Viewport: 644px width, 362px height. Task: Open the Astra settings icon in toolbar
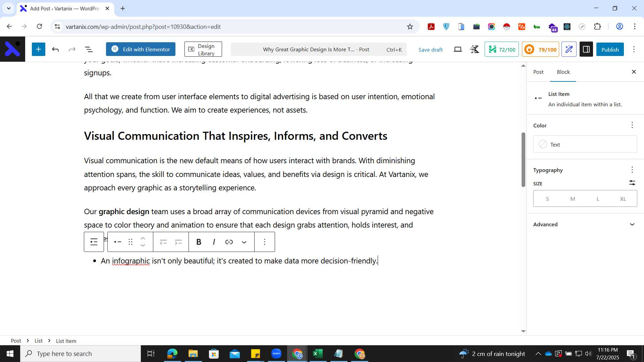point(475,50)
